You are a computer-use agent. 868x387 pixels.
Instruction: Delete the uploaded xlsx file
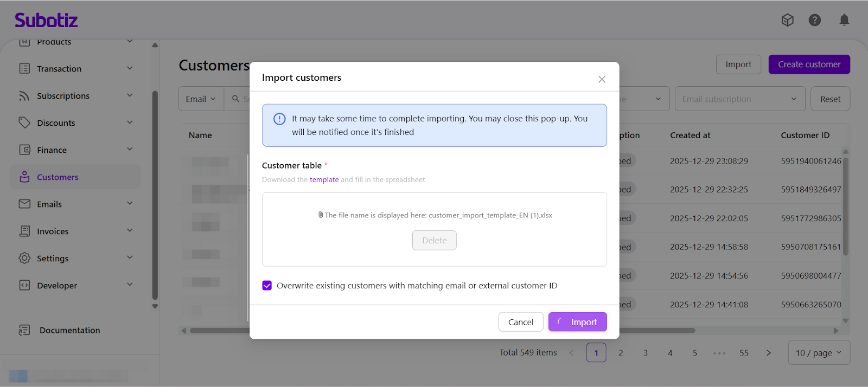pos(434,241)
